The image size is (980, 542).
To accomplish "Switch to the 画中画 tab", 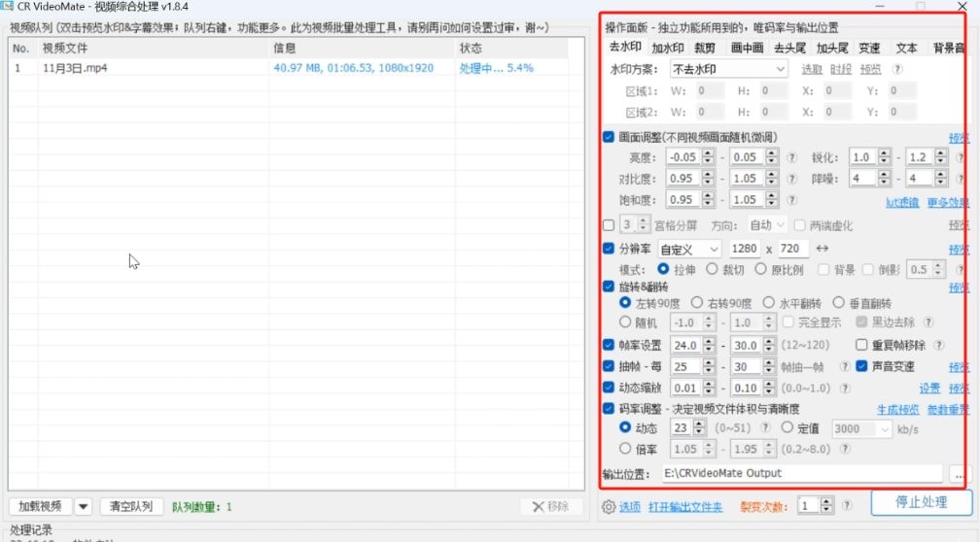I will (747, 49).
